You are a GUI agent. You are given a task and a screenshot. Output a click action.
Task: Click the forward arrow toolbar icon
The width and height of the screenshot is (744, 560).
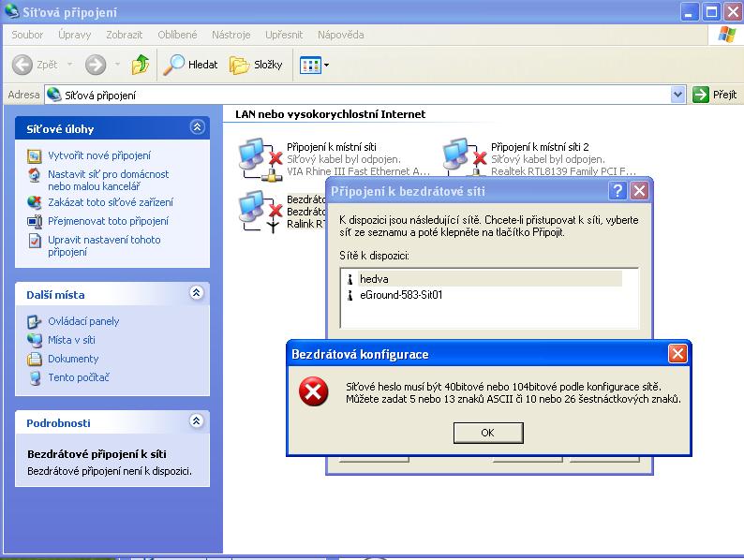coord(96,65)
